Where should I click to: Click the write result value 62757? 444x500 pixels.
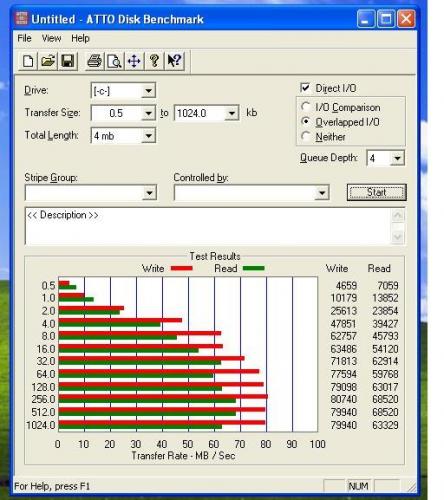pos(344,336)
